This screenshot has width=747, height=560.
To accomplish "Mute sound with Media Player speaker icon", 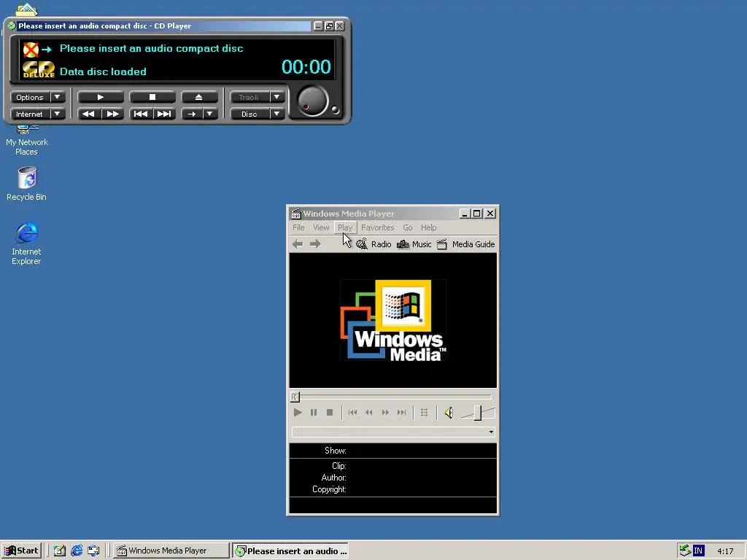I will pos(449,413).
